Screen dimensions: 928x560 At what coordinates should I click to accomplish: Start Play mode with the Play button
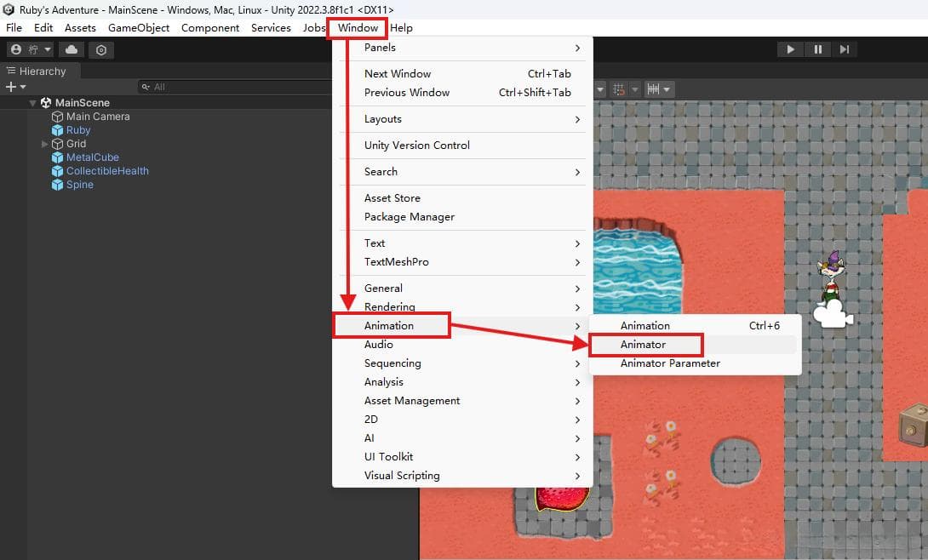pyautogui.click(x=790, y=49)
